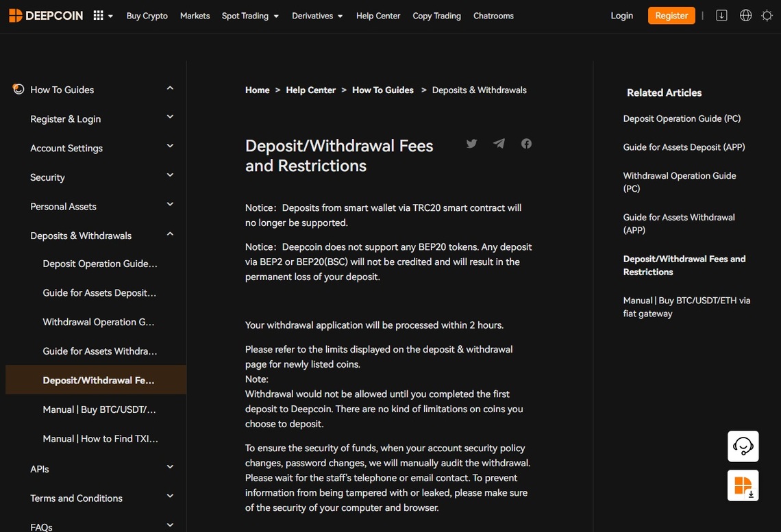Open related article Guide for Assets Withdrawal (APP)
781x532 pixels.
(679, 223)
